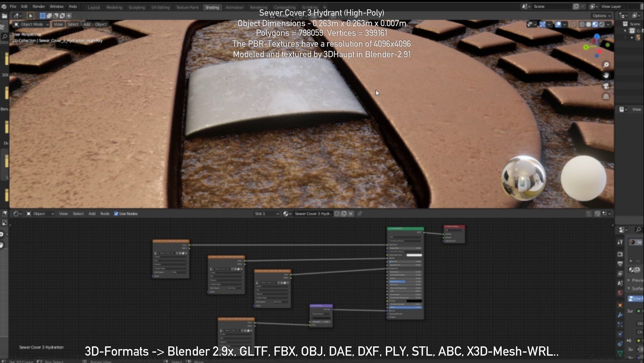
Task: Click the white Subsurface Color swatch on Principled node
Action: click(414, 255)
